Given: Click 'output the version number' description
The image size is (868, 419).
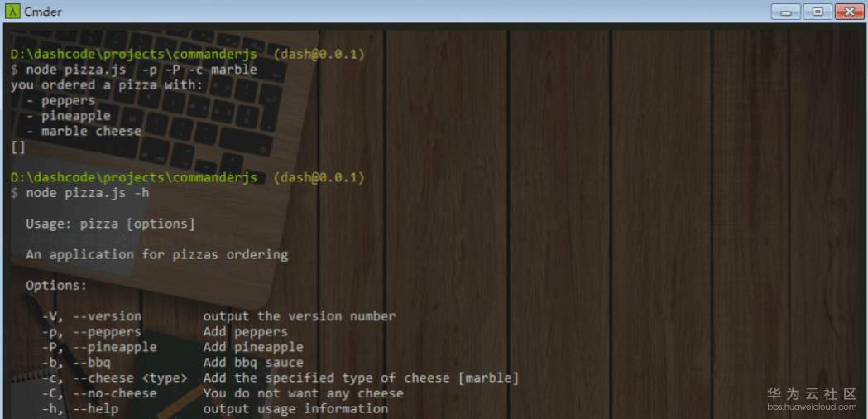Looking at the screenshot, I should click(300, 316).
